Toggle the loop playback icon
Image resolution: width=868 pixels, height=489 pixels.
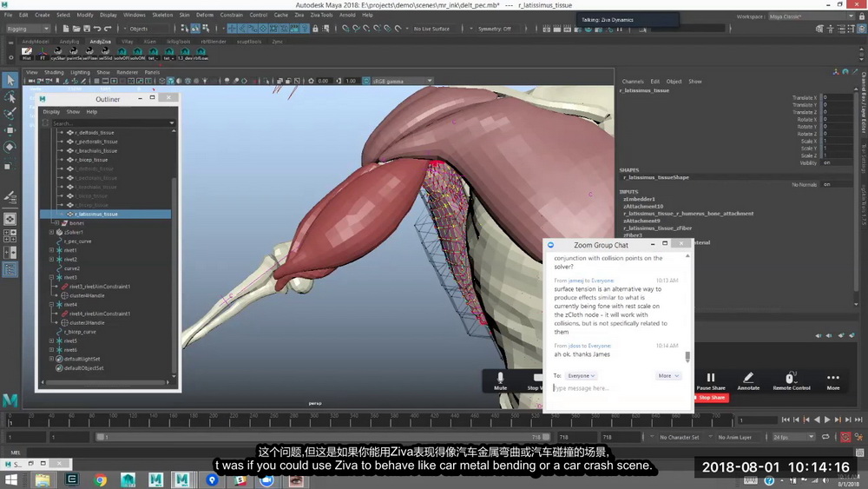pos(825,437)
